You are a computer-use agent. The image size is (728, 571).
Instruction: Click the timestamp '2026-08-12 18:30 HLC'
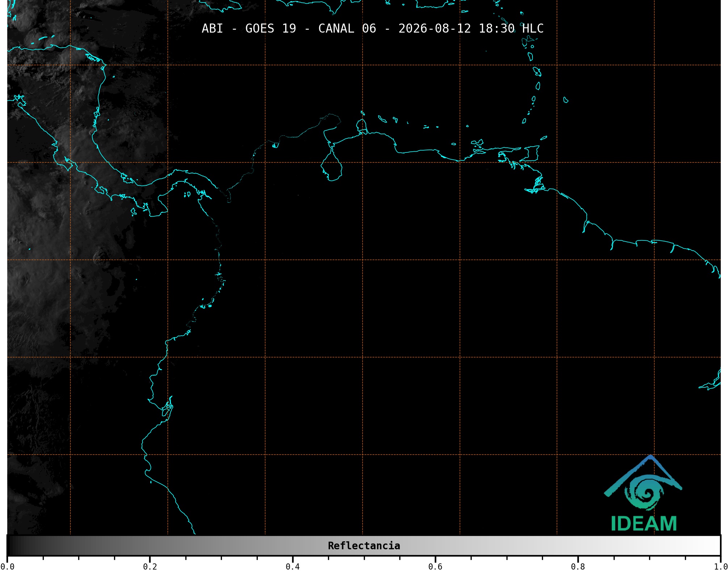pyautogui.click(x=471, y=29)
